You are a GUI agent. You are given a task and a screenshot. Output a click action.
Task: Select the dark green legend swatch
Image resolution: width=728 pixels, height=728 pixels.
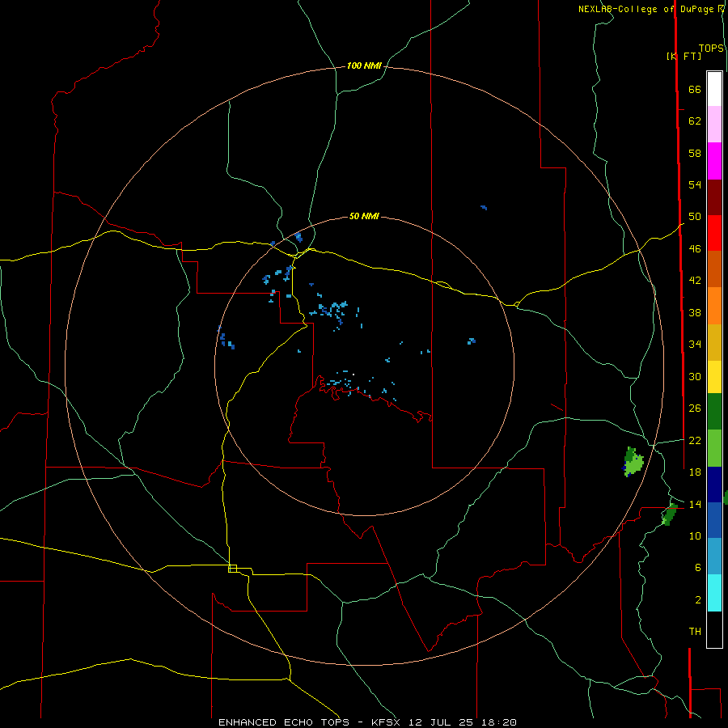coord(714,412)
